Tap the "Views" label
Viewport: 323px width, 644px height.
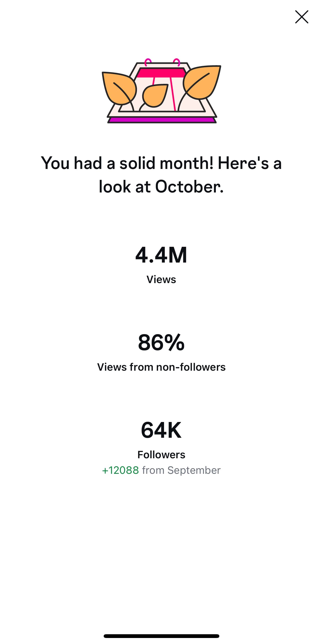[161, 279]
